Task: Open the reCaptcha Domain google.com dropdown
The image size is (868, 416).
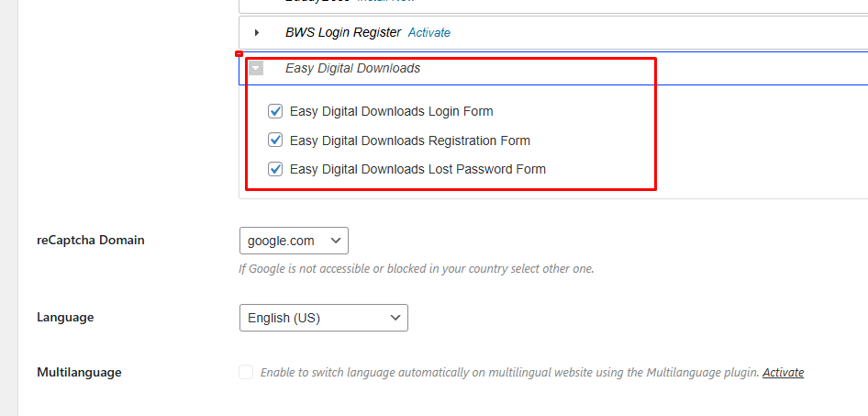Action: (294, 241)
